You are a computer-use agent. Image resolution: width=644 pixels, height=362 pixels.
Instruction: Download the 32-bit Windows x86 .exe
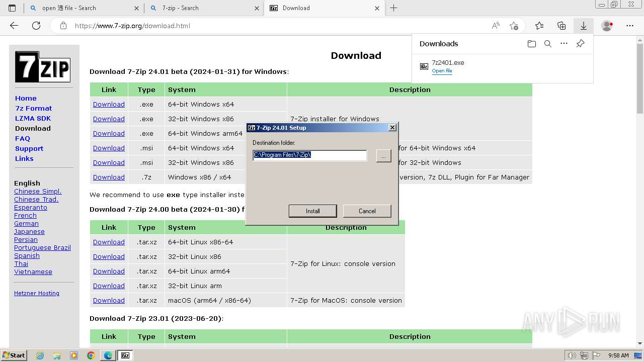point(109,119)
